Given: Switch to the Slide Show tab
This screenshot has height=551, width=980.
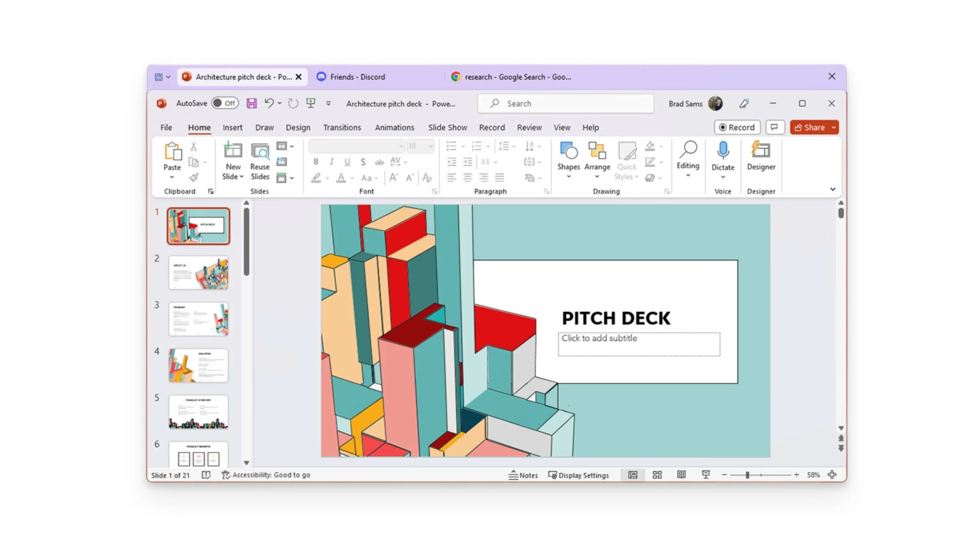Looking at the screenshot, I should [x=448, y=127].
